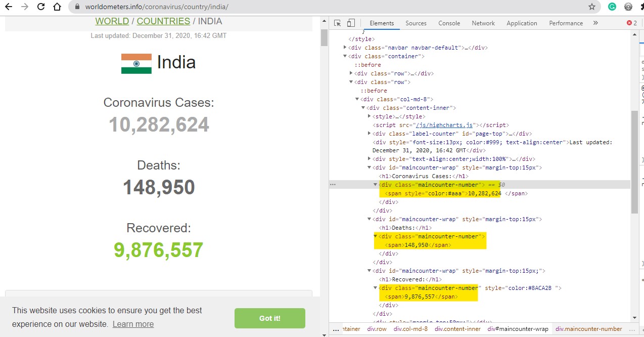Follow the COUNTRIES breadcrumb link
644x337 pixels.
coord(163,21)
